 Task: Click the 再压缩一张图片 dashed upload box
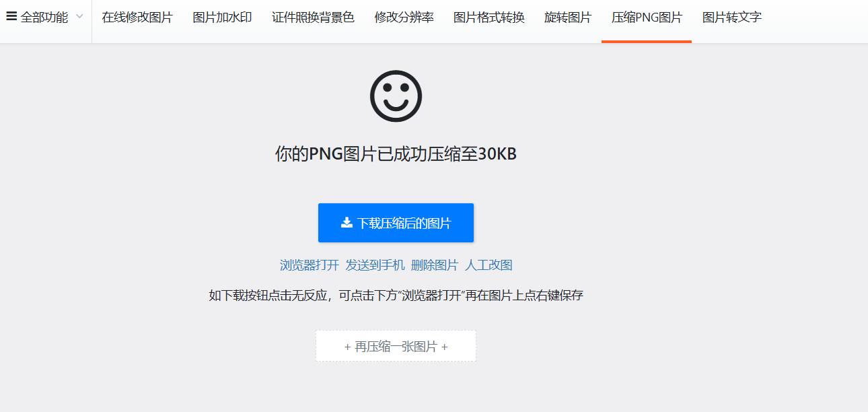[x=396, y=346]
